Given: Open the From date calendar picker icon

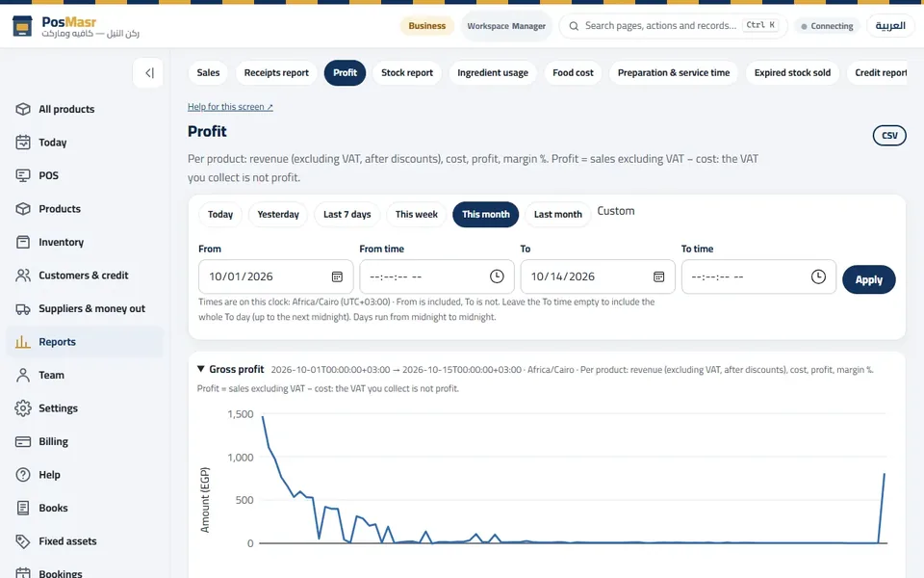Looking at the screenshot, I should [337, 276].
